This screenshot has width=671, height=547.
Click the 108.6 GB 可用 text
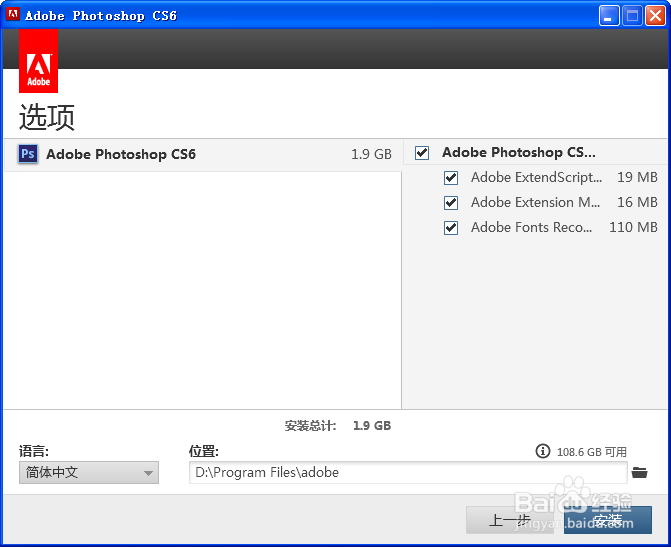point(592,452)
